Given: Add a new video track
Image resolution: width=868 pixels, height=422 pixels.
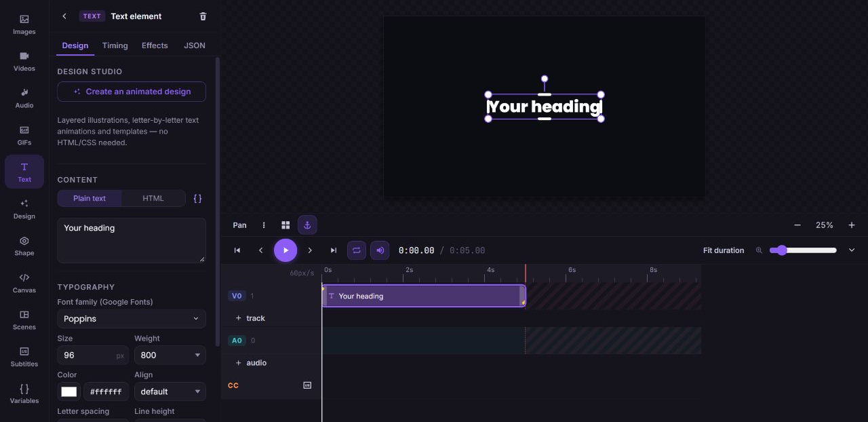Looking at the screenshot, I should 250,318.
